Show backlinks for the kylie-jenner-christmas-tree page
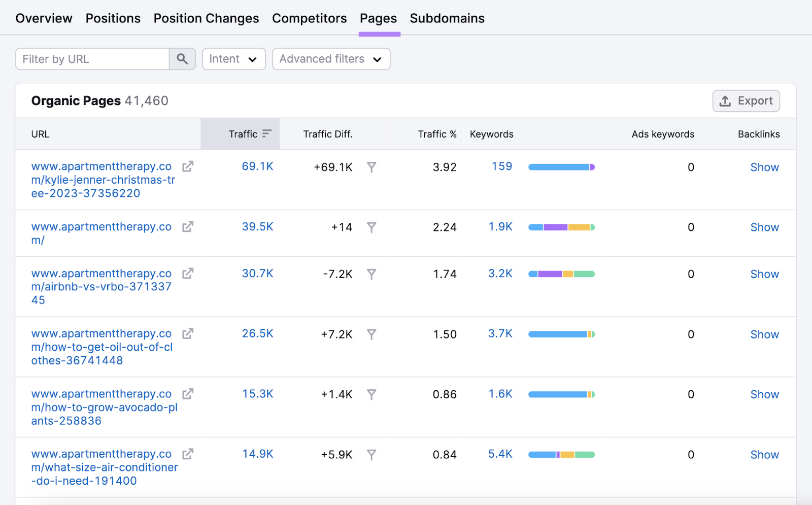 [764, 167]
